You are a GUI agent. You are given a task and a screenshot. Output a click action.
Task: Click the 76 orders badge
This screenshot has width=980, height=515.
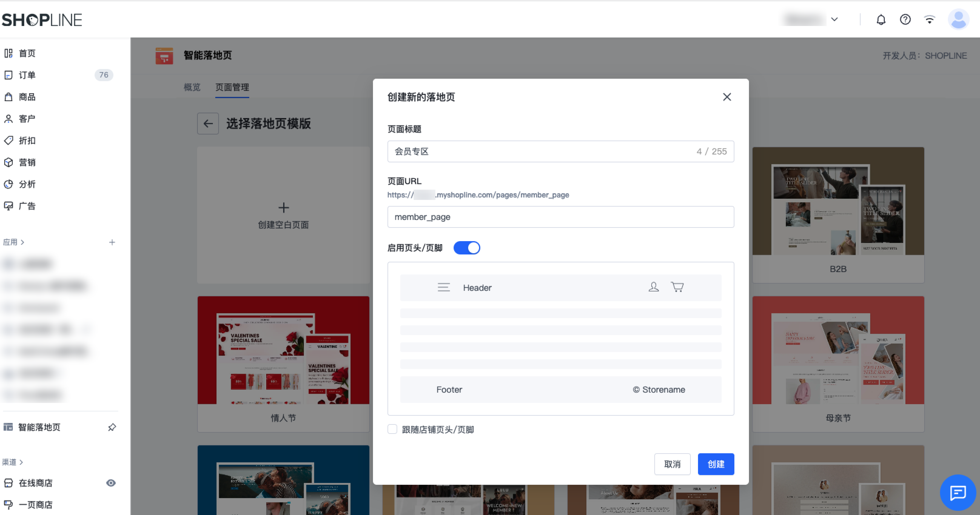click(104, 75)
